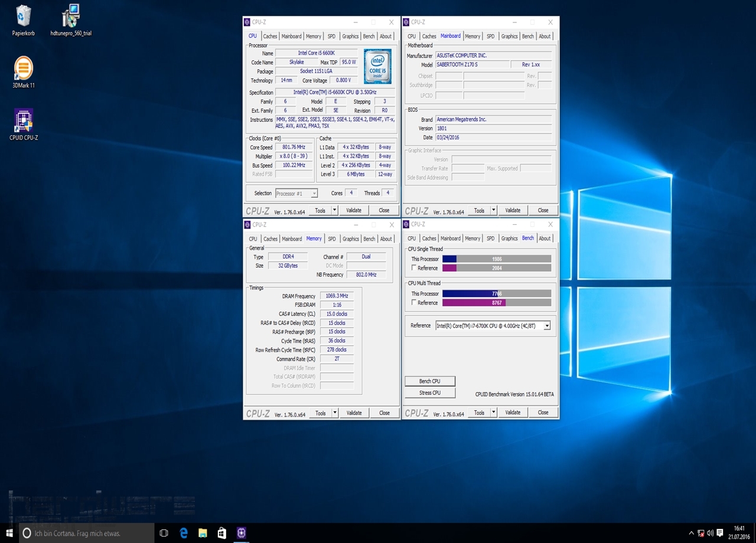Expand Tools arrow in the Mainboard window
756x543 pixels.
493,210
